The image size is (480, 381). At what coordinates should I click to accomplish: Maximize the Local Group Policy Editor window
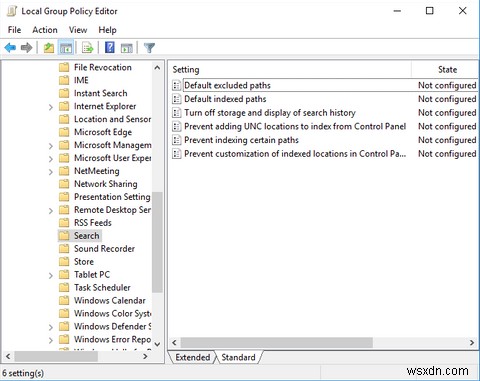(430, 11)
